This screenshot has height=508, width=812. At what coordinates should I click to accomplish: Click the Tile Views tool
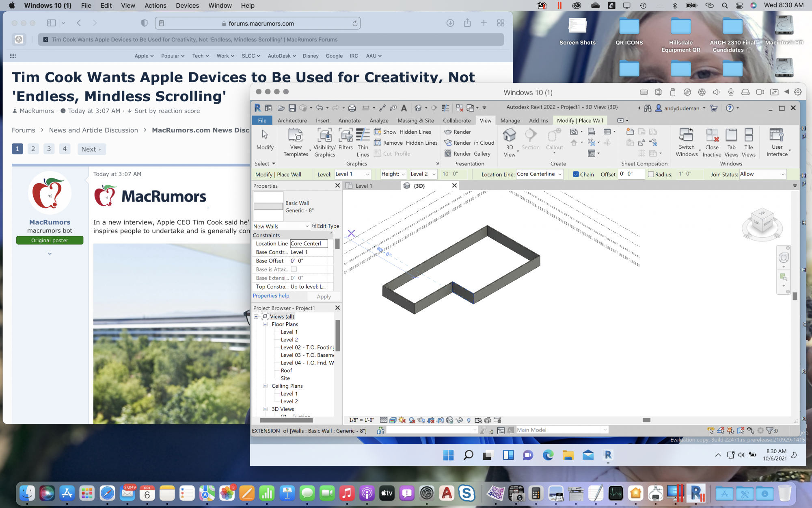[749, 142]
